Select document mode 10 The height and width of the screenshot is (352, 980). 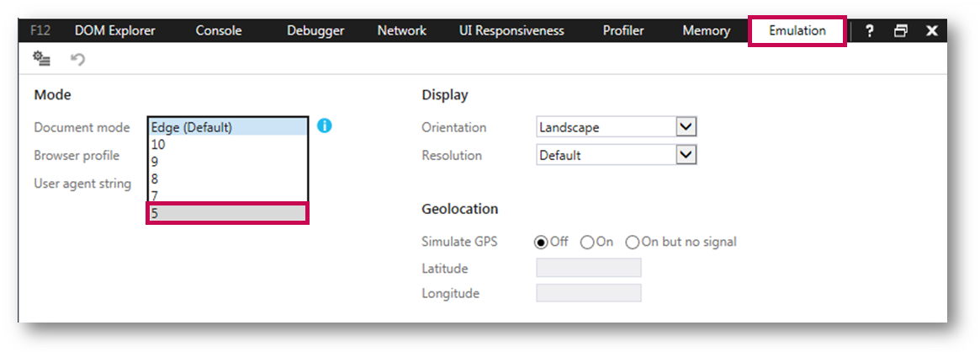click(x=228, y=144)
